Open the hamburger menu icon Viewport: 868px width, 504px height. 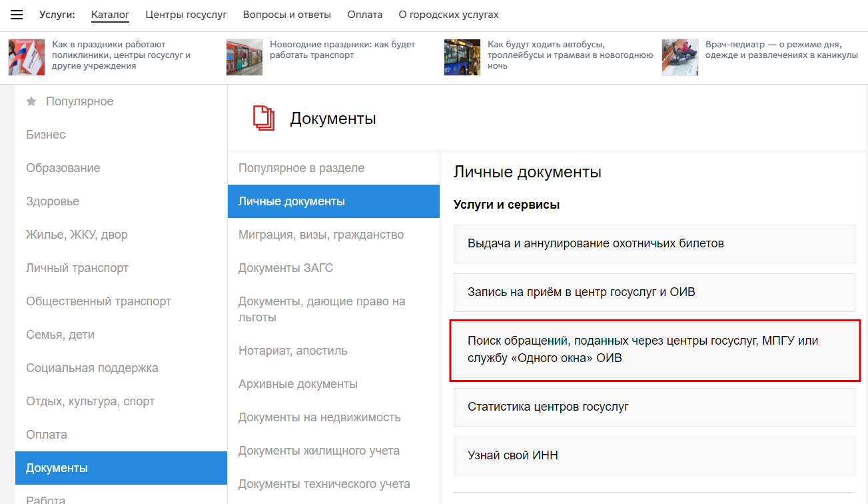pos(17,15)
